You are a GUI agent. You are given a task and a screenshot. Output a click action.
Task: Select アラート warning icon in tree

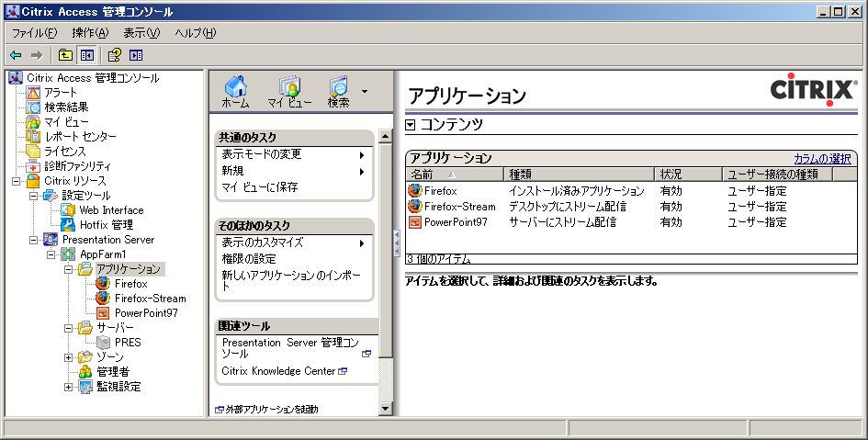tap(33, 93)
